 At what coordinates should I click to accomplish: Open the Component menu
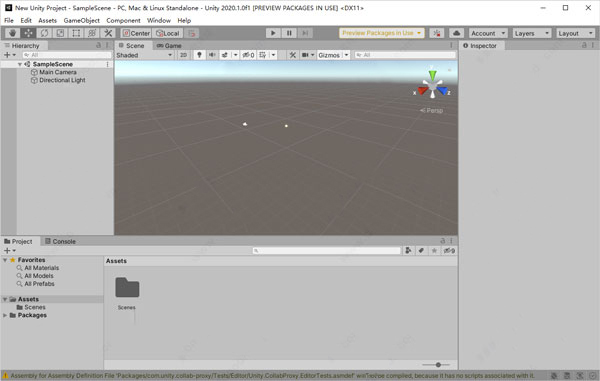(x=123, y=20)
